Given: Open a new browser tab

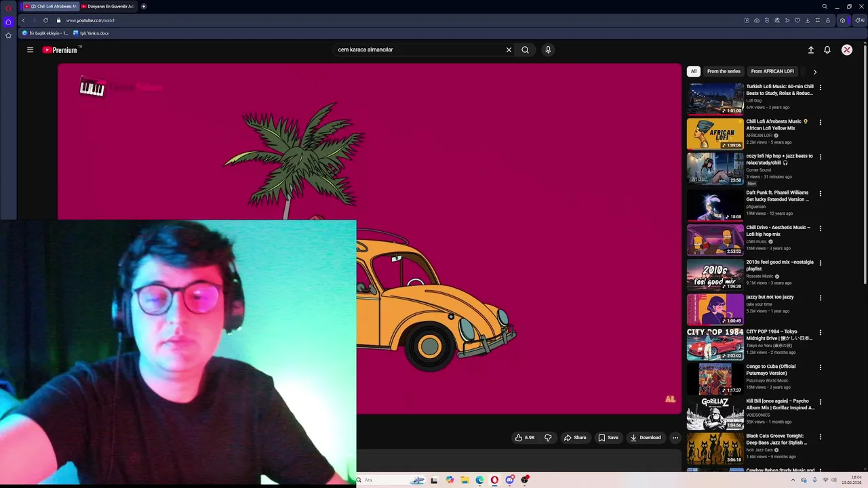Looking at the screenshot, I should point(144,6).
